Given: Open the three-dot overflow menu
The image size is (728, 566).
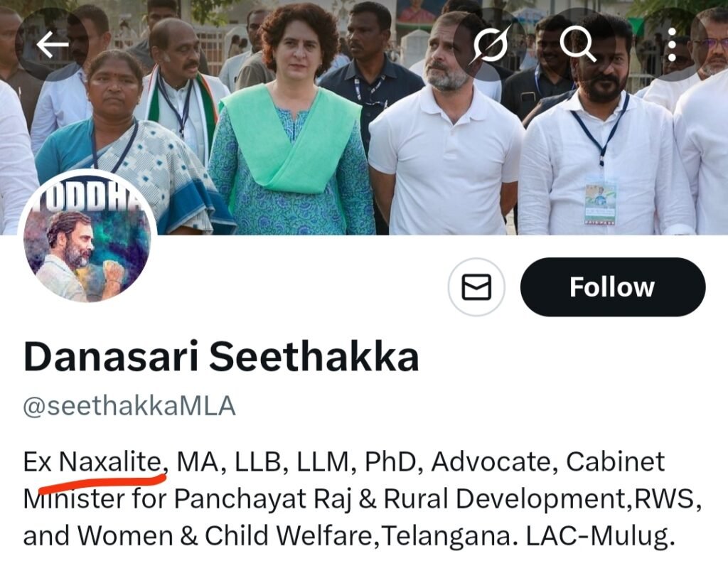Looking at the screenshot, I should [671, 45].
